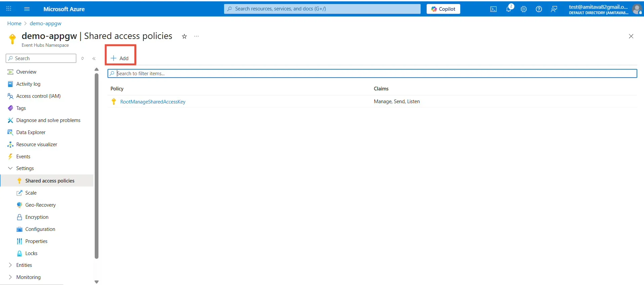Click the Data Explorer icon
644x285 pixels.
[x=10, y=132]
